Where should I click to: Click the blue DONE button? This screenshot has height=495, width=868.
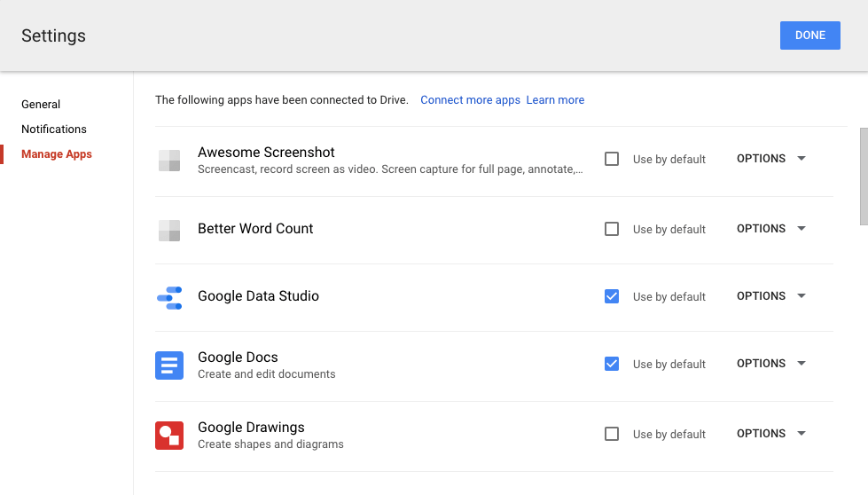(x=809, y=35)
